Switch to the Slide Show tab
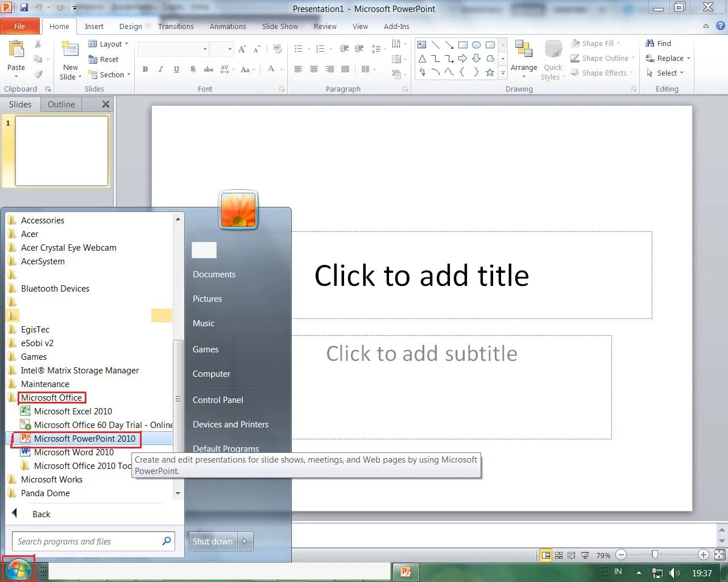 click(280, 26)
